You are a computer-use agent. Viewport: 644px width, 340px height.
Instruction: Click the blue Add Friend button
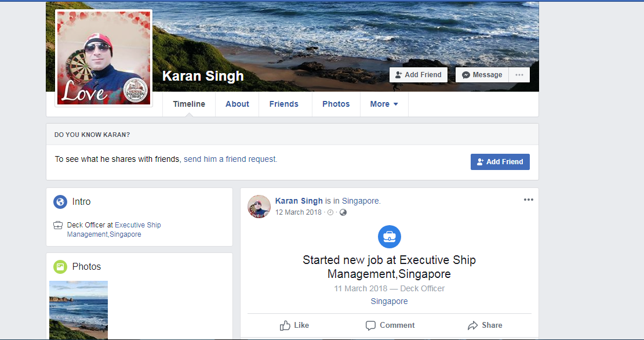pos(500,162)
